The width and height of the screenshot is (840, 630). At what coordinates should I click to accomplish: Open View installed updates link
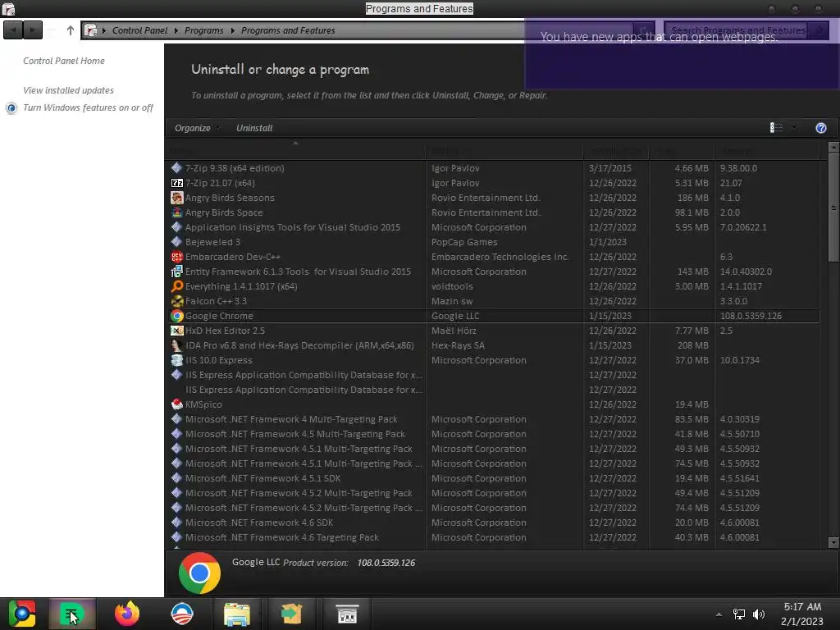tap(68, 90)
